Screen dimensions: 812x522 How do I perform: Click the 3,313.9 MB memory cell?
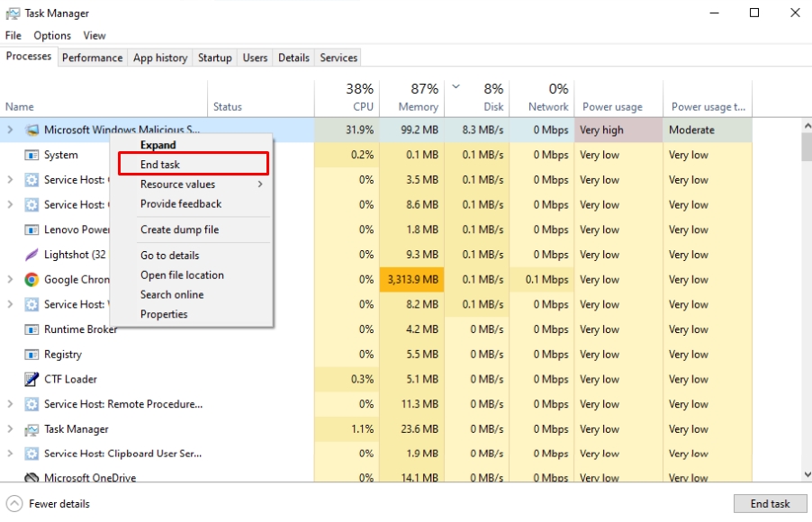pos(411,280)
